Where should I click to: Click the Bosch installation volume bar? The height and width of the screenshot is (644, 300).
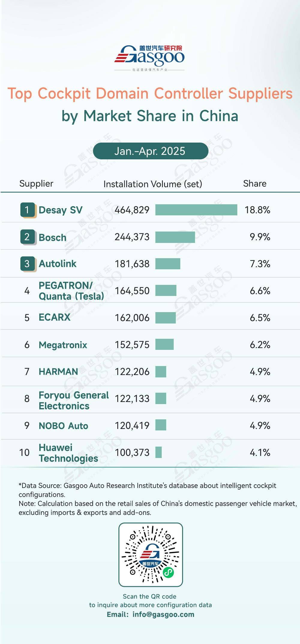click(x=175, y=237)
